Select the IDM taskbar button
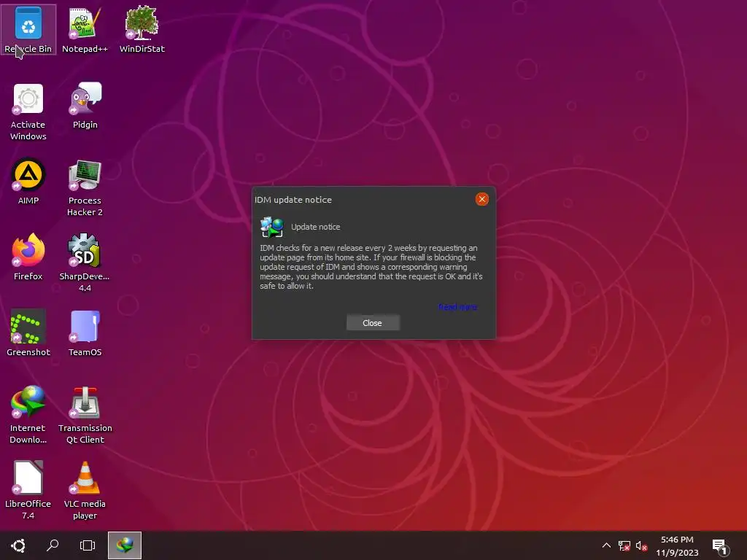 click(125, 545)
